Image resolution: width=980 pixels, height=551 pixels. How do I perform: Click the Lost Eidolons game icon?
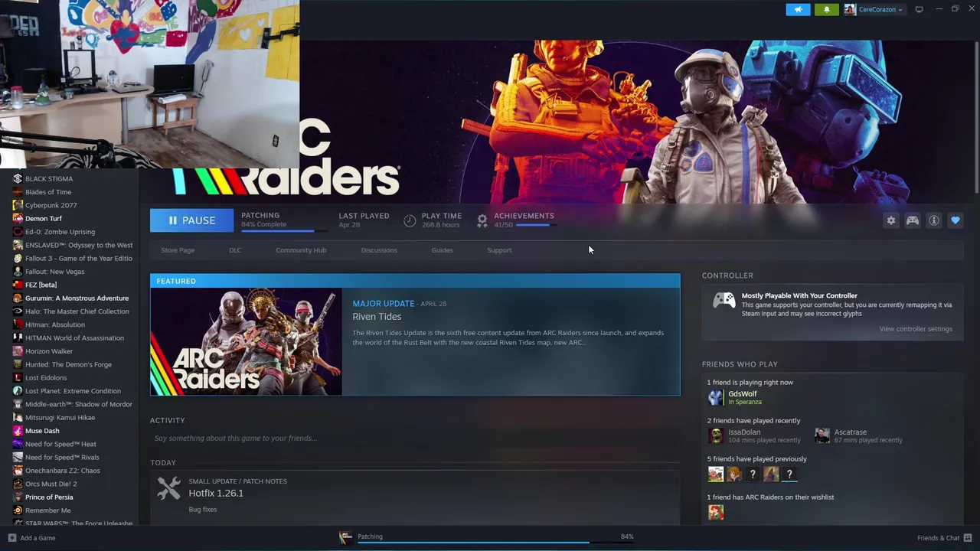click(18, 377)
